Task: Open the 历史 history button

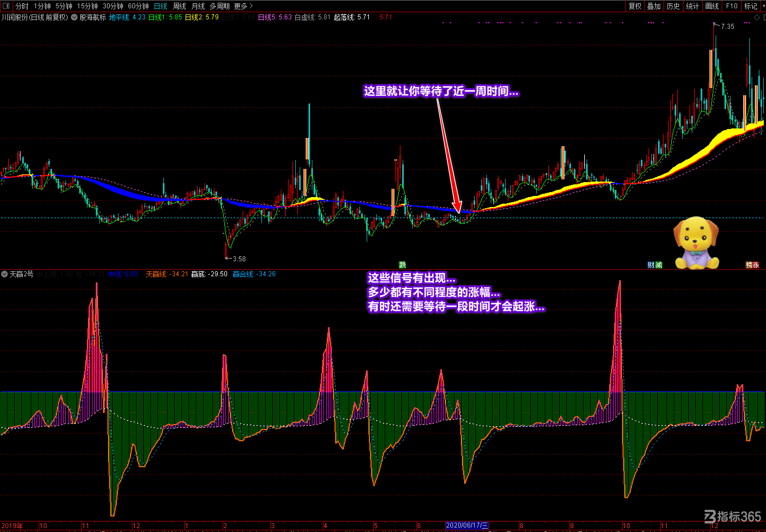Action: 674,6
